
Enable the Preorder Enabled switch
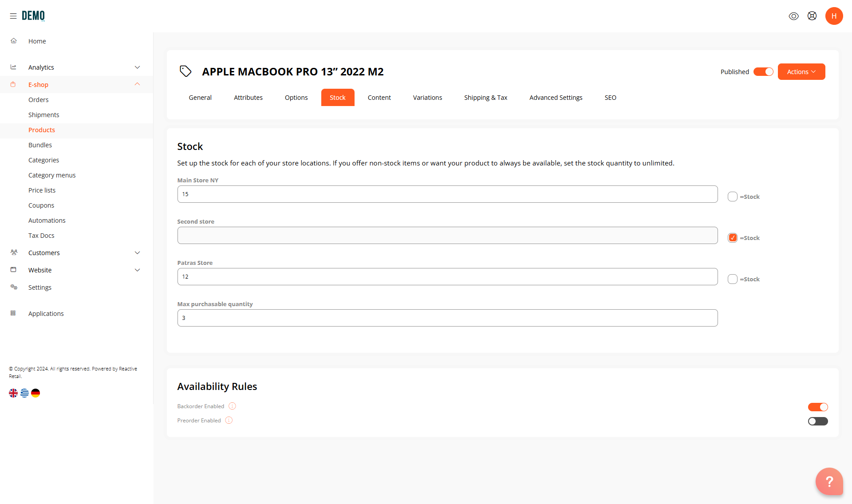click(x=818, y=421)
